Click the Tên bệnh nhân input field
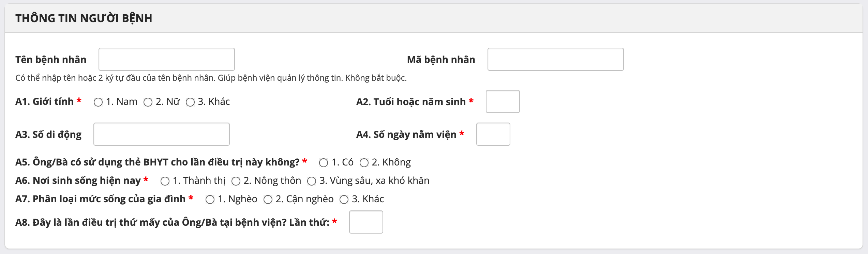The width and height of the screenshot is (868, 254). [167, 59]
